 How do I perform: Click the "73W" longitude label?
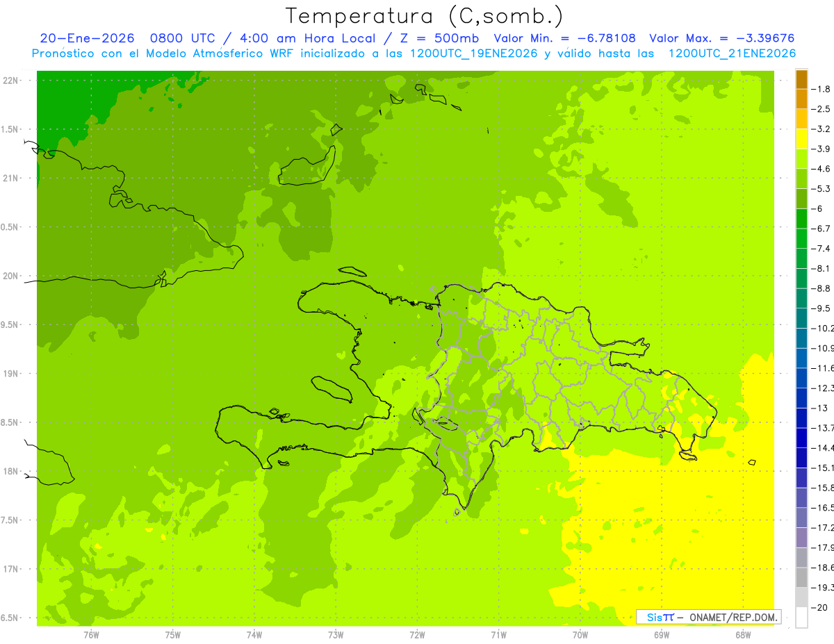(336, 634)
